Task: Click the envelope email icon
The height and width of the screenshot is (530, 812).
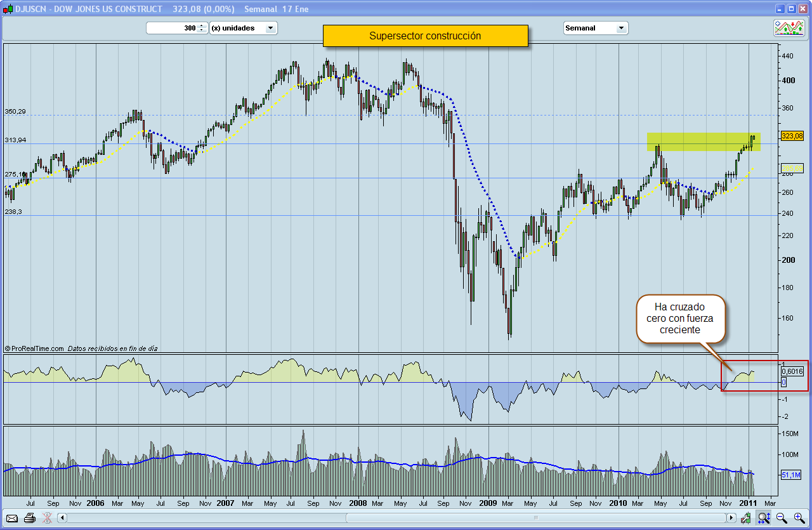Action: tap(11, 518)
